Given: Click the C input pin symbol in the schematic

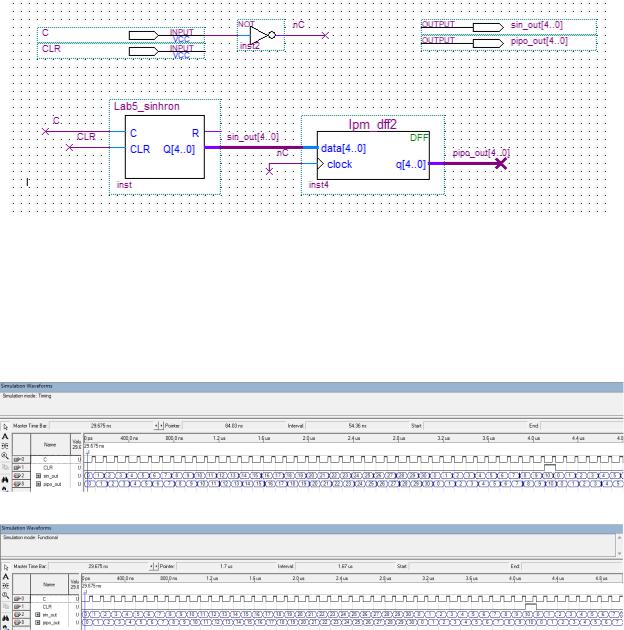Looking at the screenshot, I should pyautogui.click(x=143, y=35).
